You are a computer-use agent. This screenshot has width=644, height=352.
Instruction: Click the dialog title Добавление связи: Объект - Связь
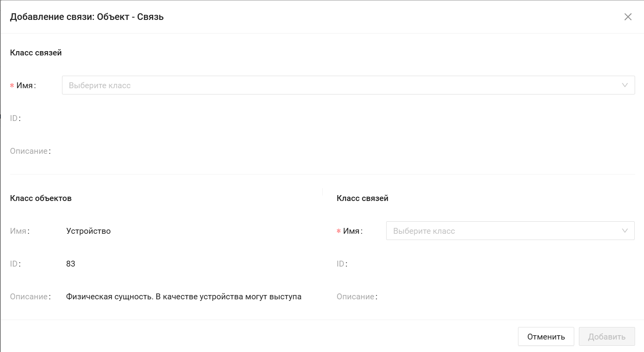tap(87, 17)
